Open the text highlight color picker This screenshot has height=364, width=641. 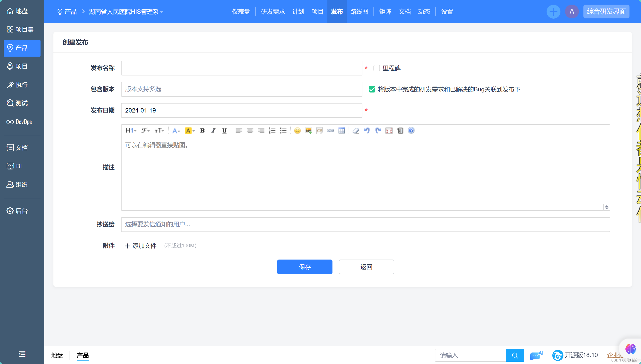click(189, 130)
